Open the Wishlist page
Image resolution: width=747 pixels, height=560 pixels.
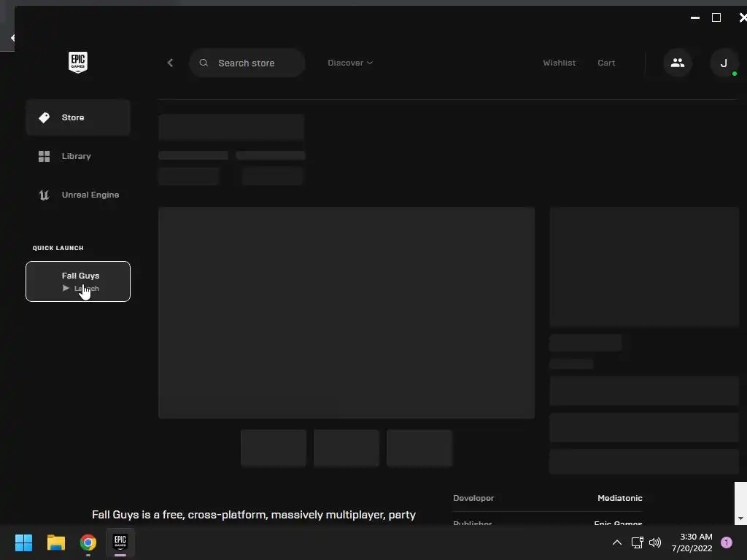click(x=560, y=63)
